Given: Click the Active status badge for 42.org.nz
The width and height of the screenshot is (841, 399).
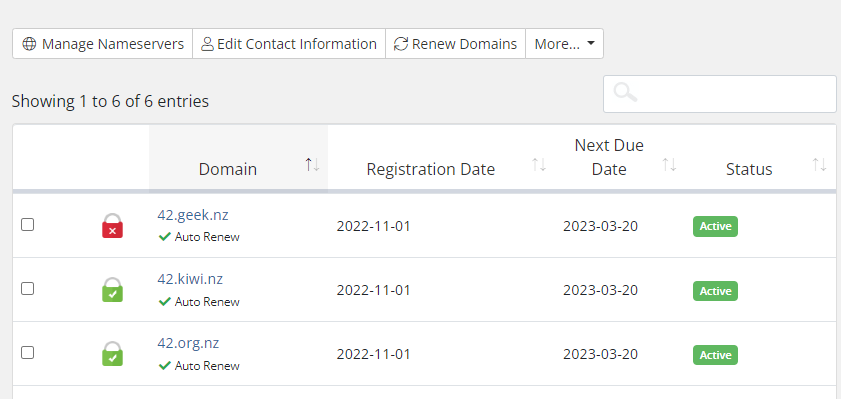Looking at the screenshot, I should pyautogui.click(x=715, y=355).
